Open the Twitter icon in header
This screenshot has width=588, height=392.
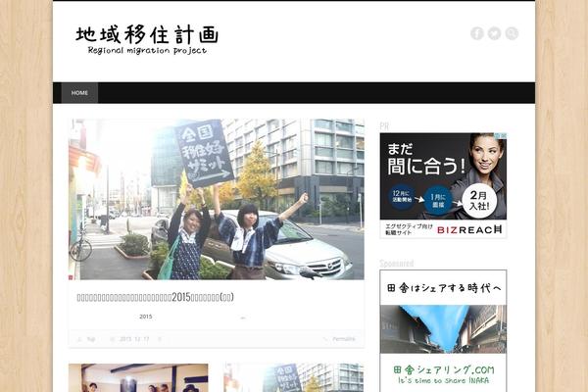click(x=494, y=33)
